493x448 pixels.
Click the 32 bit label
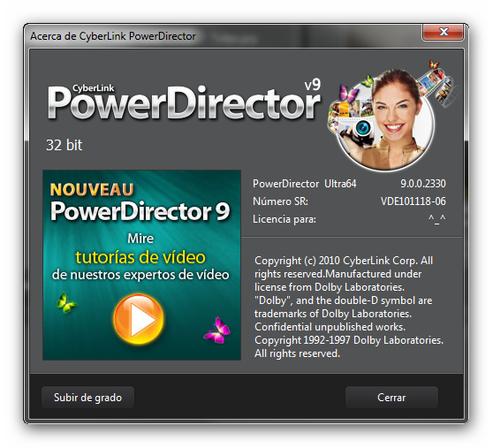pyautogui.click(x=64, y=145)
